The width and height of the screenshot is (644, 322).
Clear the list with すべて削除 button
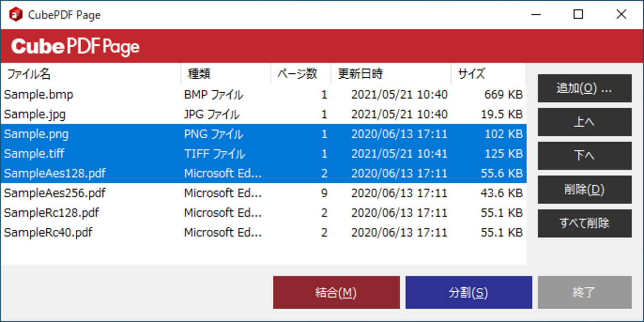point(585,223)
